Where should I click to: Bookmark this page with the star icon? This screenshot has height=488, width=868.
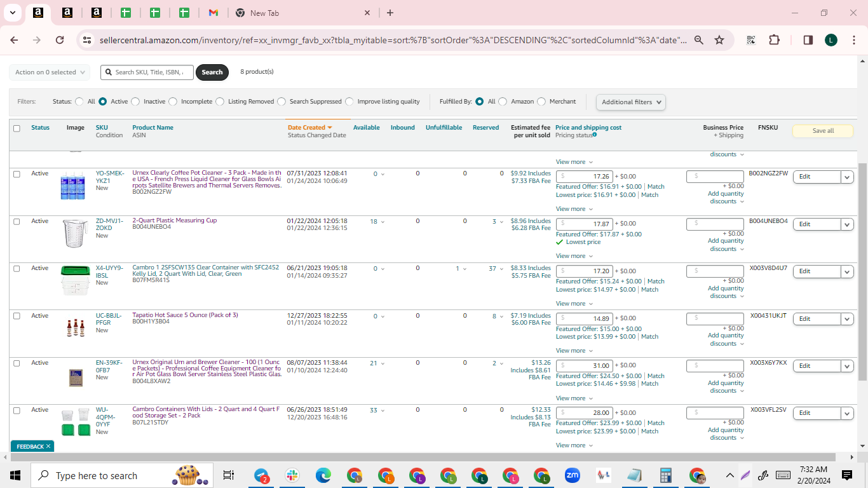(719, 40)
